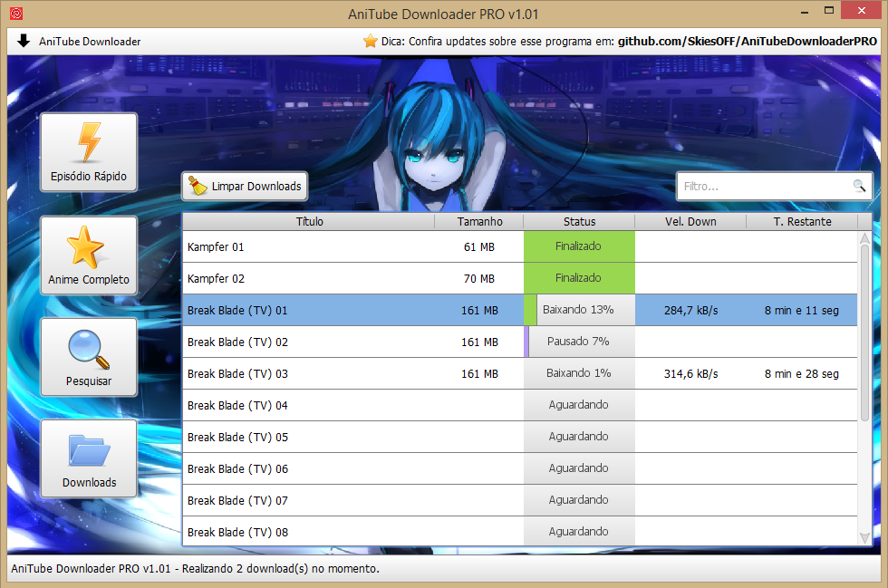The image size is (888, 588).
Task: Select the Break Blade (TV) 08 title
Action: point(237,533)
